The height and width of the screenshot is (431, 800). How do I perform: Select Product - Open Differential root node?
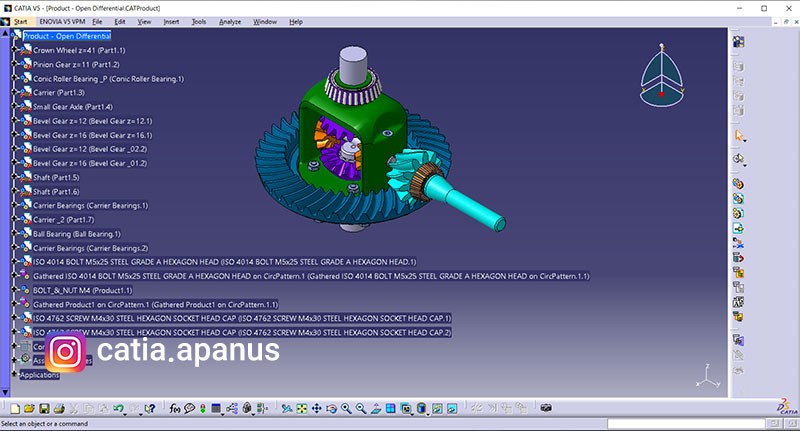click(67, 36)
